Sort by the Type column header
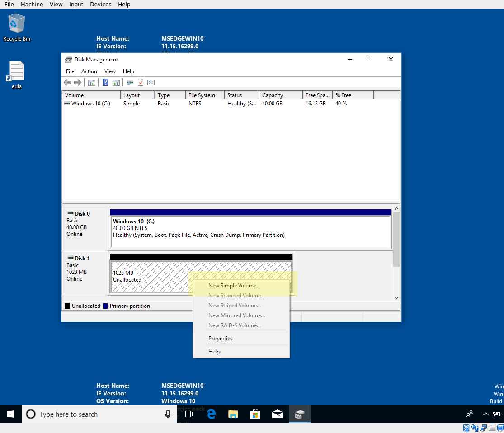The image size is (504, 433). pyautogui.click(x=170, y=95)
